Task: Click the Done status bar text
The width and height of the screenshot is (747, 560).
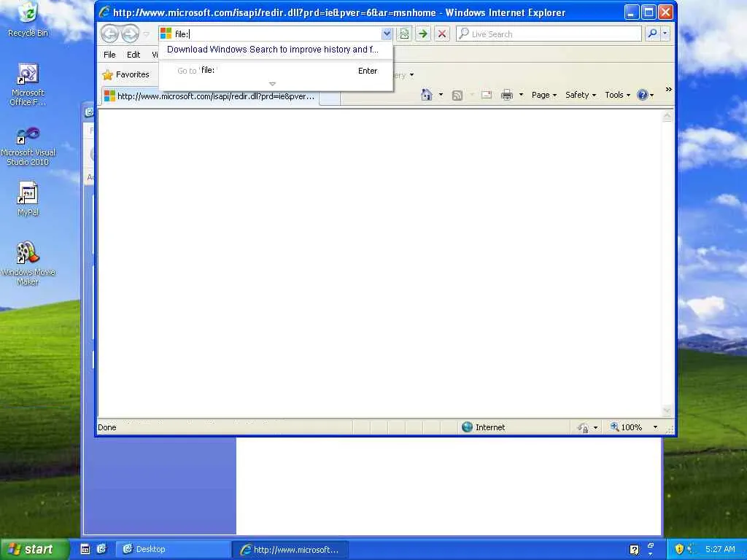Action: pyautogui.click(x=107, y=427)
